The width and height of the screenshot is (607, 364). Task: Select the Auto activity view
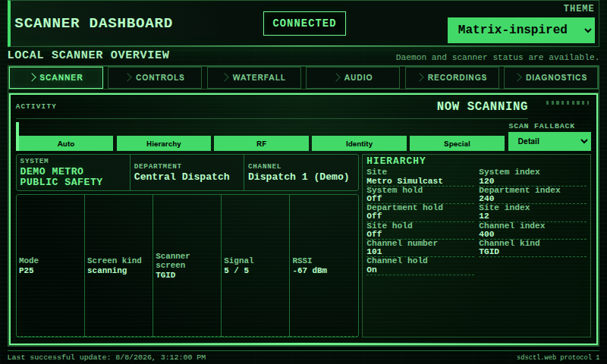coord(66,143)
